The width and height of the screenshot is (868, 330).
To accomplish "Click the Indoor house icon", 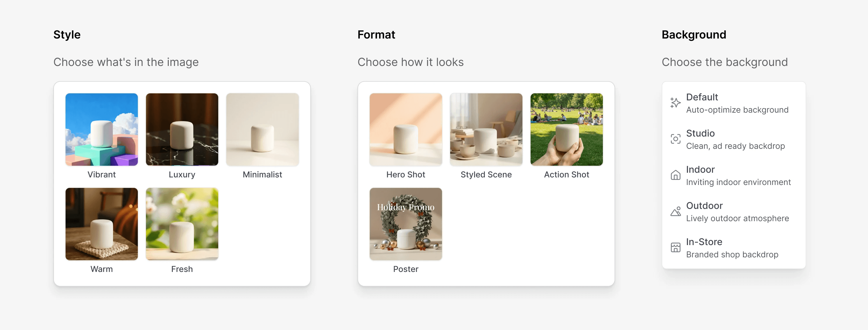I will tap(675, 175).
